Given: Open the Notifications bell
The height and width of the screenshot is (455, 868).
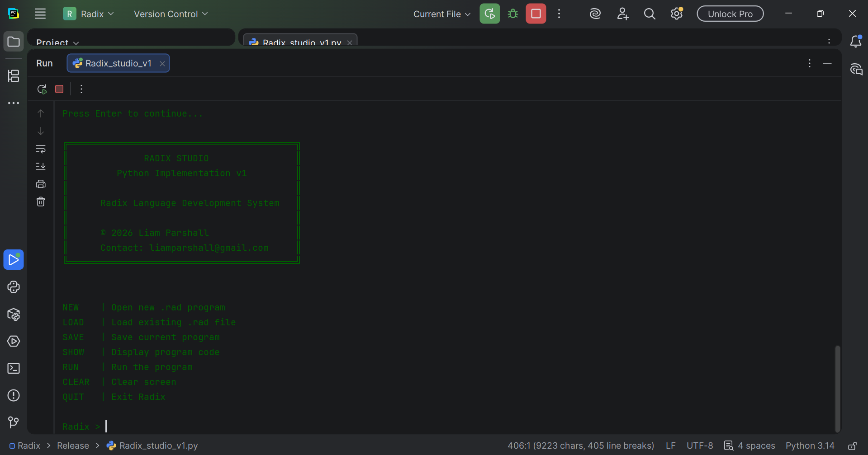Looking at the screenshot, I should coord(856,42).
